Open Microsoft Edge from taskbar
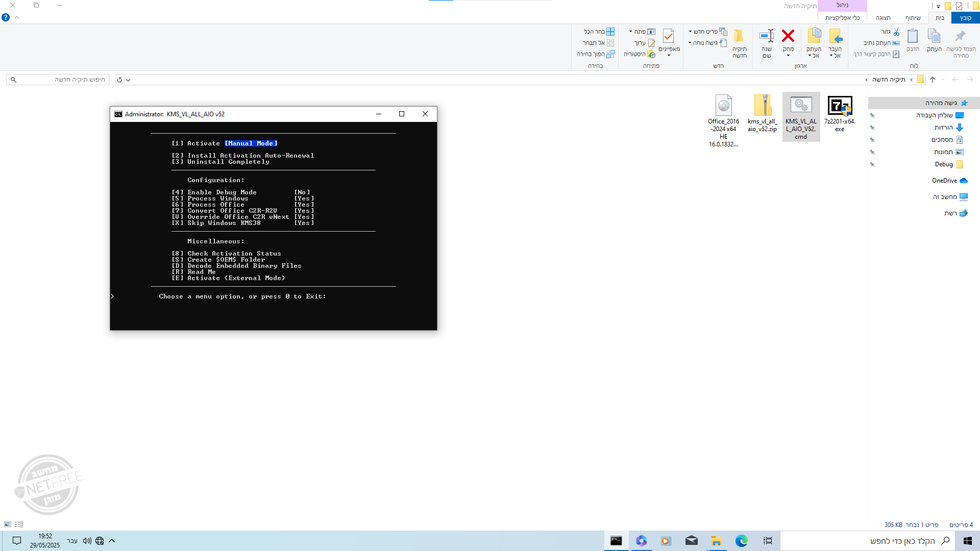Image resolution: width=980 pixels, height=551 pixels. (741, 541)
